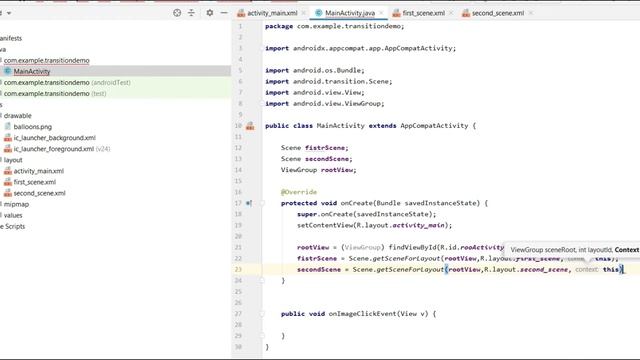640x360 pixels.
Task: Click the fistrScene field declaration
Action: pyautogui.click(x=327, y=148)
